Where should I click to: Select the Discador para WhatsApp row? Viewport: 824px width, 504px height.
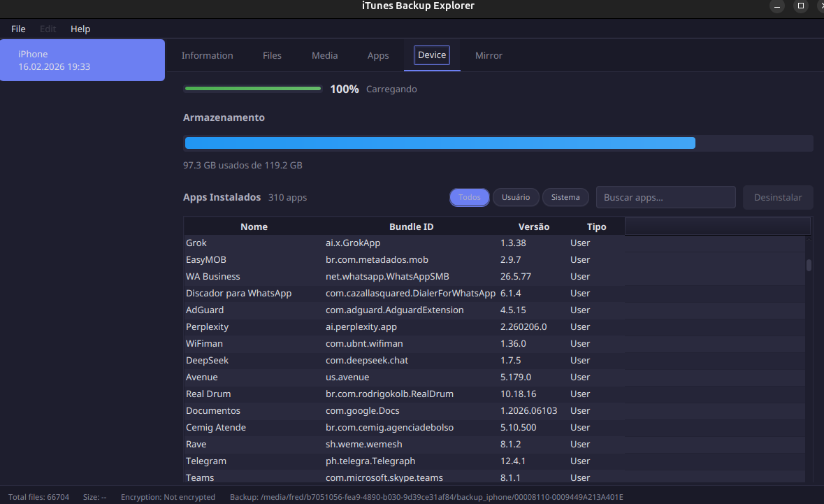coord(494,294)
